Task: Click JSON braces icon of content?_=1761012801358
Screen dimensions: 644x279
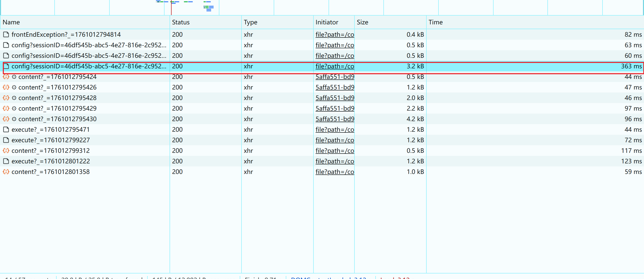Action: pos(6,172)
